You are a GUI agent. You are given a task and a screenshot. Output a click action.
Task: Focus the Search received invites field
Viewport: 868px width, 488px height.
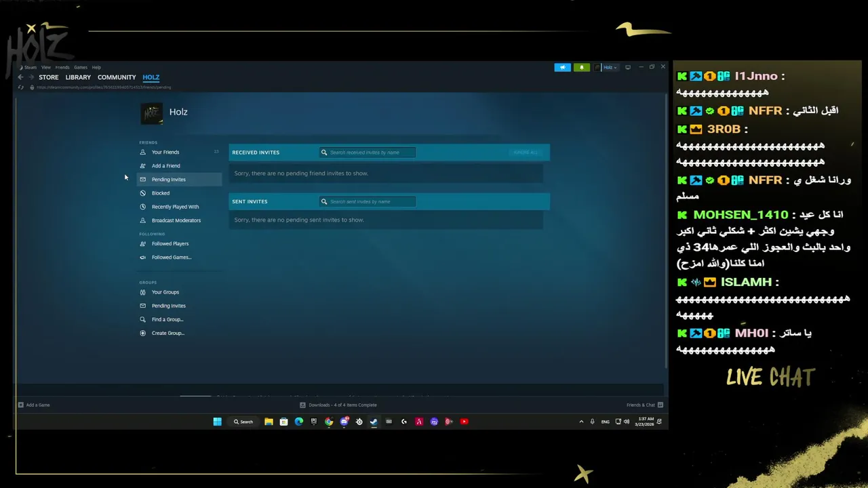tap(367, 152)
